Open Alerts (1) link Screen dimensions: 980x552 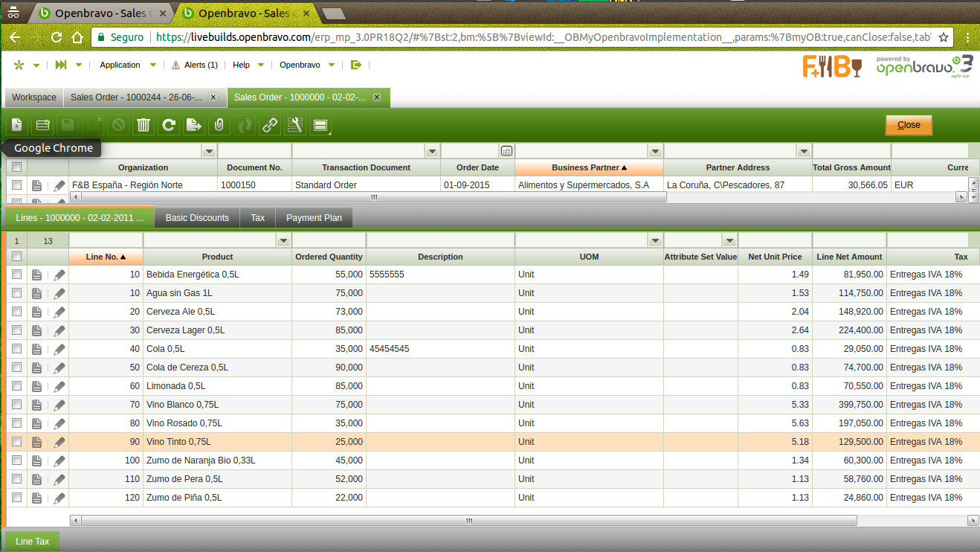click(x=195, y=65)
